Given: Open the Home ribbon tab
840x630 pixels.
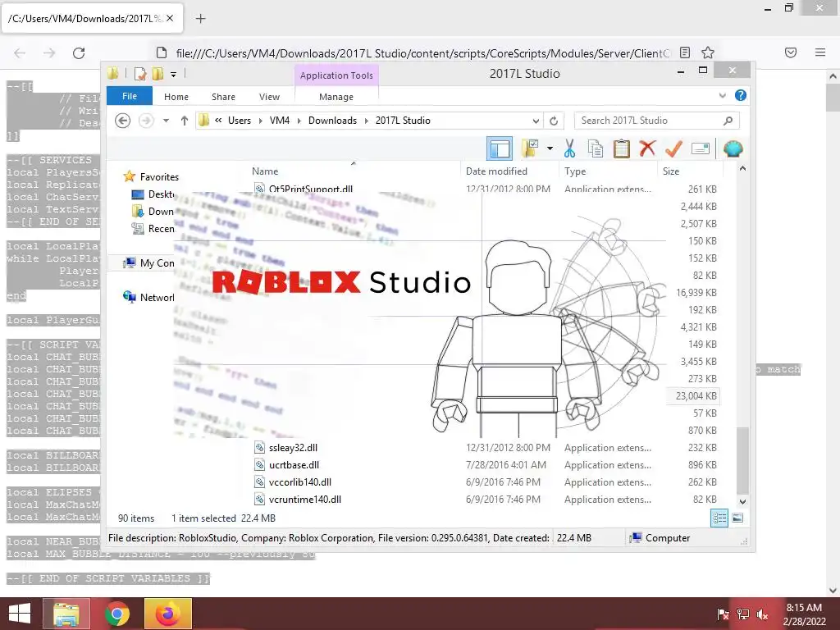Looking at the screenshot, I should point(176,97).
